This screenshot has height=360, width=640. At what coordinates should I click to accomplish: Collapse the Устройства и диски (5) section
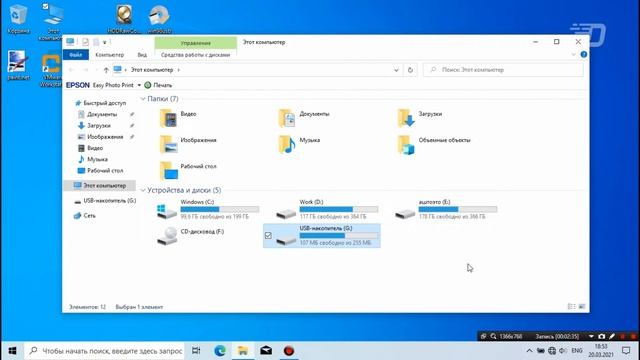coord(143,190)
